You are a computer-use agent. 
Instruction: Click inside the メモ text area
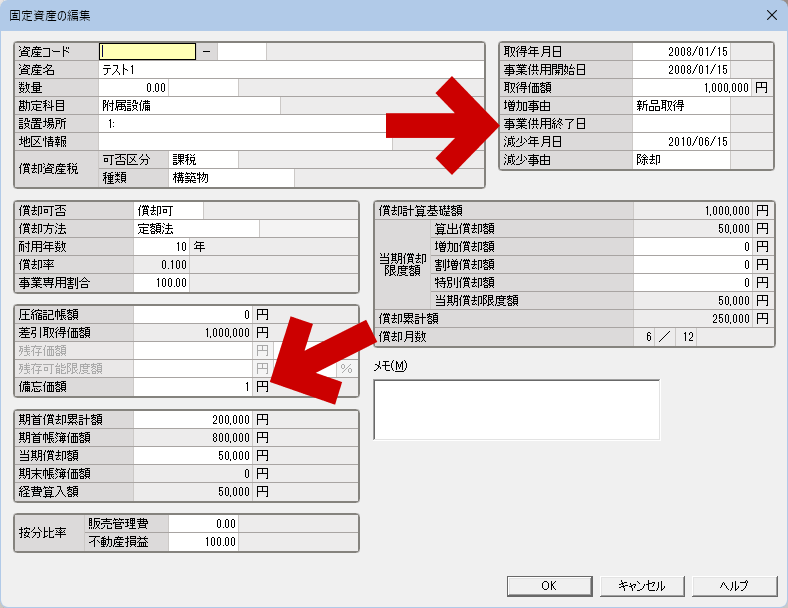pos(516,409)
